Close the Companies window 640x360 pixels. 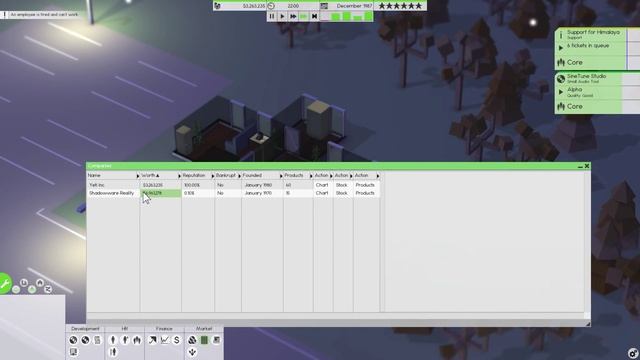tap(587, 166)
